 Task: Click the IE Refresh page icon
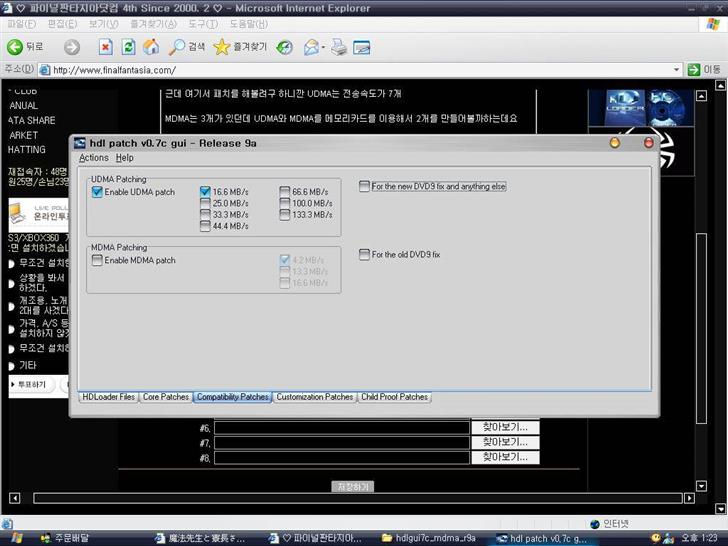(129, 47)
